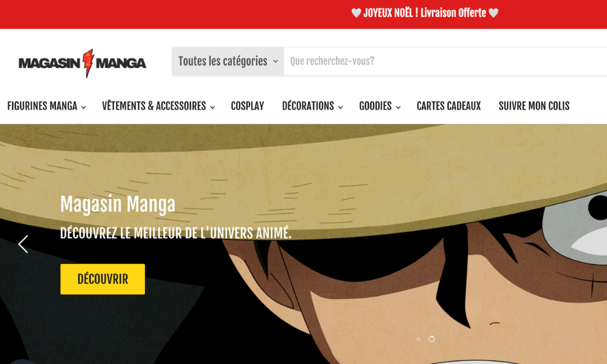607x364 pixels.
Task: Open the Cosplay menu item
Action: [x=248, y=106]
